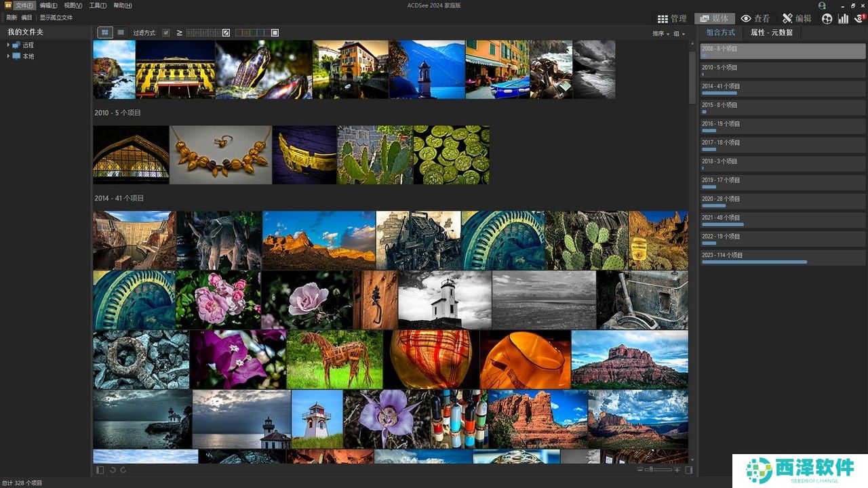Switch to single list view icon
The height and width of the screenshot is (488, 868).
pos(121,32)
